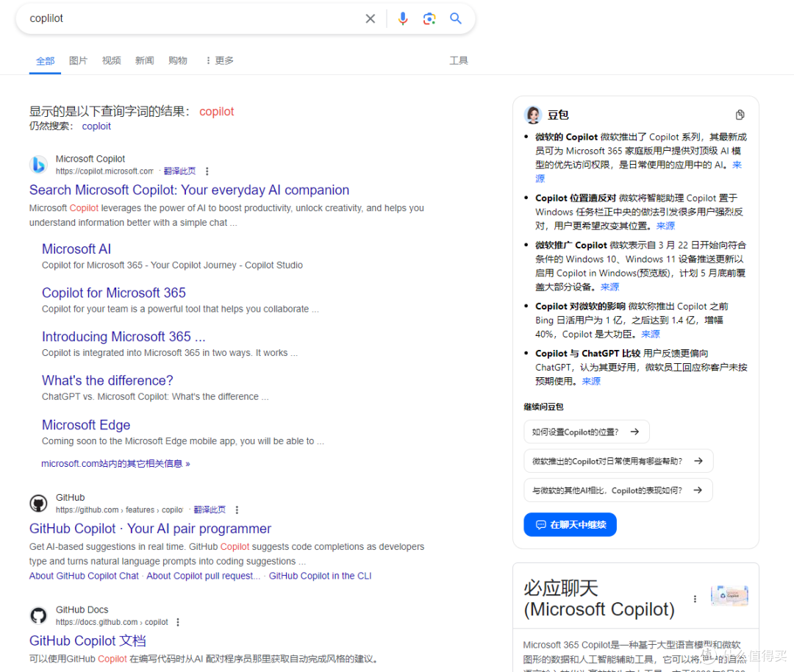
Task: Click the 必应聊天 (Microsoft Copilot) panel title
Action: (599, 599)
